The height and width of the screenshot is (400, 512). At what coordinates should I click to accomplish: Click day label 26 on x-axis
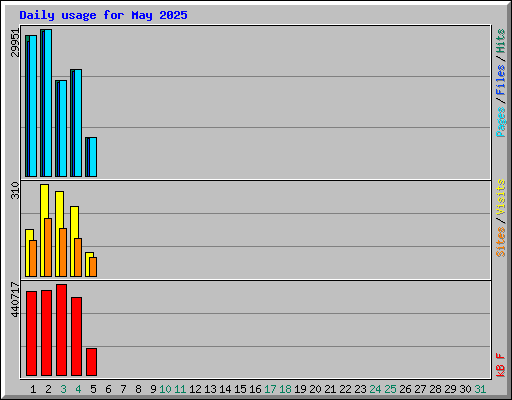click(405, 389)
